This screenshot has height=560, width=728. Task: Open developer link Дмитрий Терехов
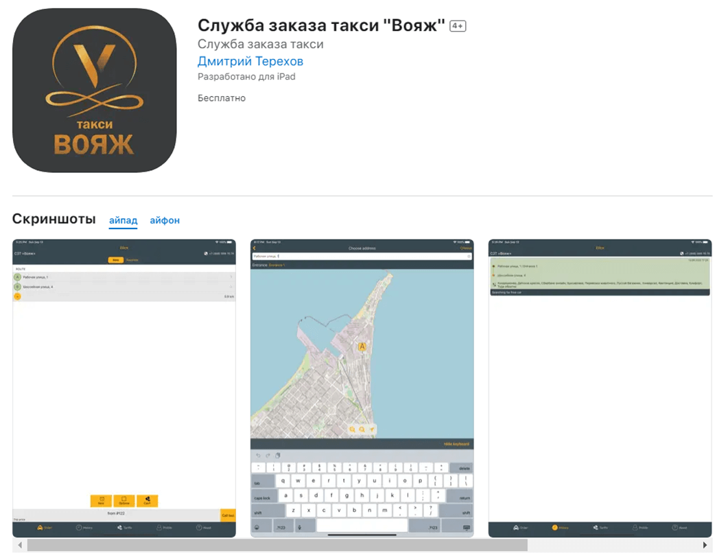click(x=250, y=61)
